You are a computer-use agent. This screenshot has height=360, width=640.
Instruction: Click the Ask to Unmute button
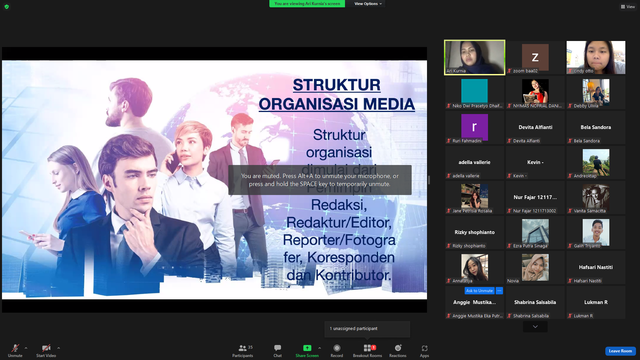pos(480,291)
